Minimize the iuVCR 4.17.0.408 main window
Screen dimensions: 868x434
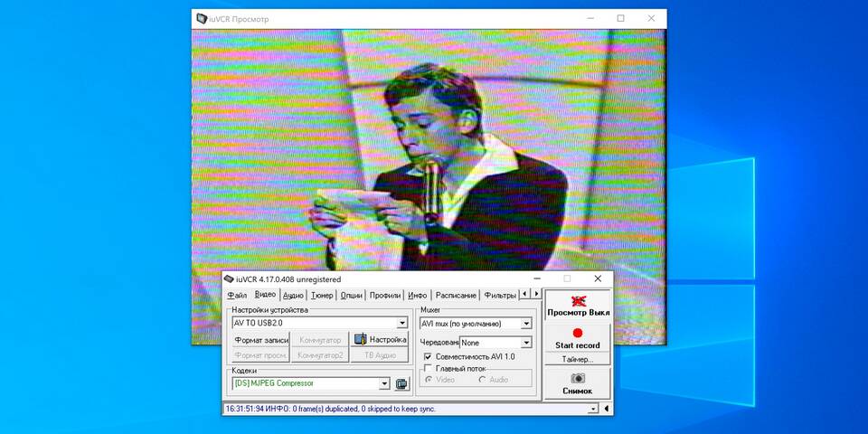click(536, 279)
